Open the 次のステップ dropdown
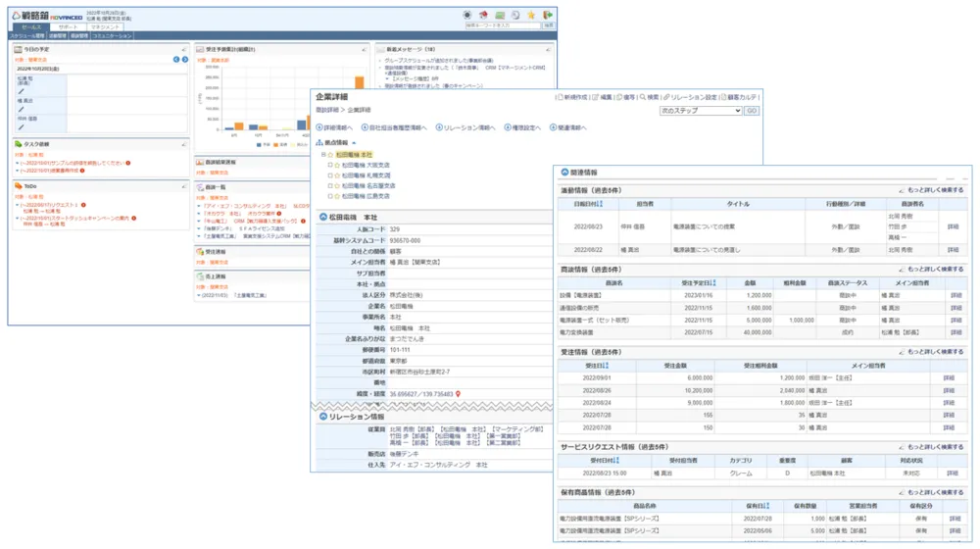 [701, 111]
